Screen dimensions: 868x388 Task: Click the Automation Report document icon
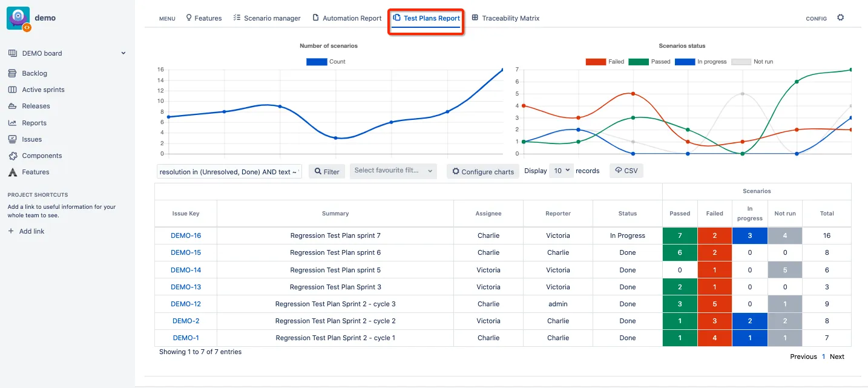(x=315, y=18)
